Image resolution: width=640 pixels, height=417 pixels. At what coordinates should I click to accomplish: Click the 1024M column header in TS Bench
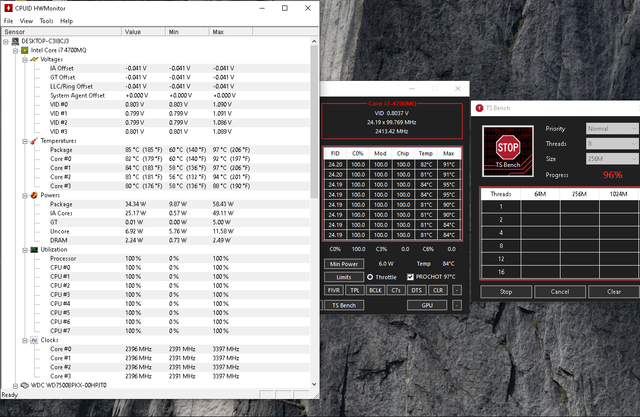coord(618,194)
